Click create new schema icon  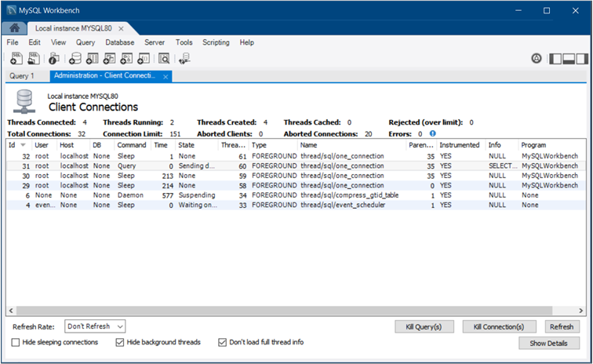coord(75,58)
